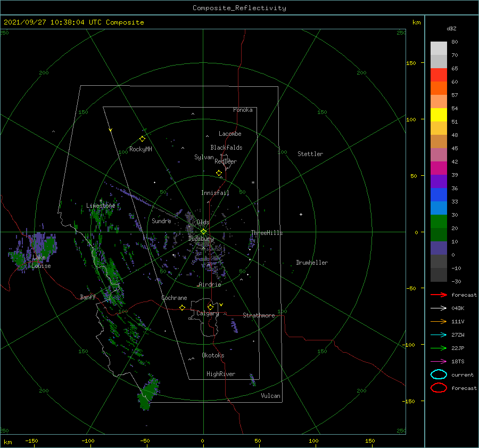The width and height of the screenshot is (479, 448).
Task: Click the Ponoka label on the map
Action: pyautogui.click(x=243, y=110)
